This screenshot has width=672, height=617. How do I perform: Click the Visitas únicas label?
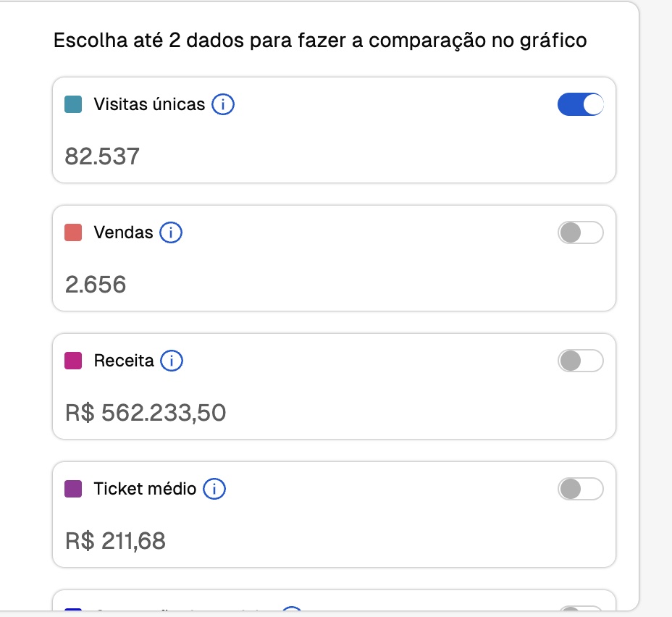tap(149, 105)
